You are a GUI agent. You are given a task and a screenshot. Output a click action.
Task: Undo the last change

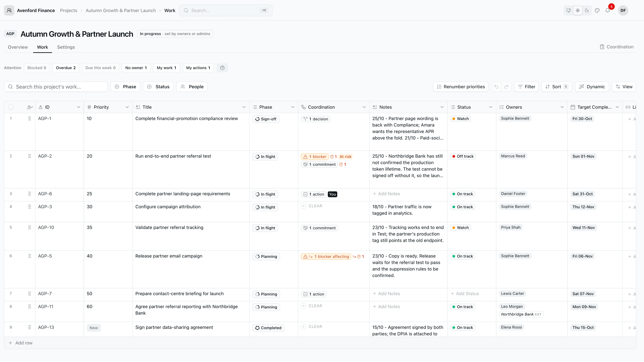pyautogui.click(x=496, y=87)
